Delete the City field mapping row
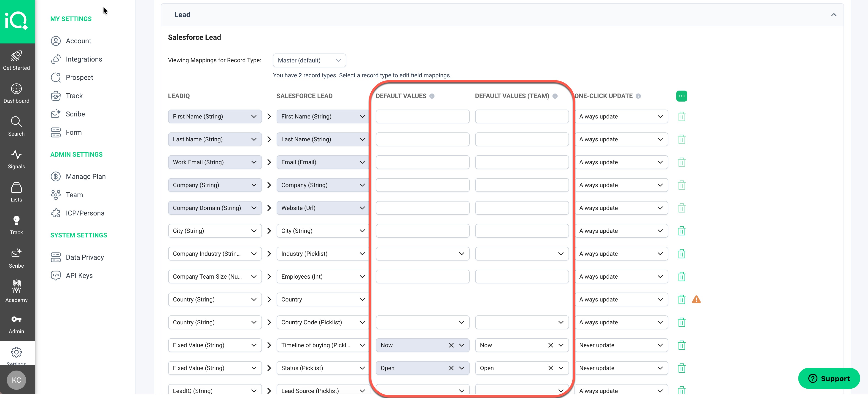 click(681, 231)
